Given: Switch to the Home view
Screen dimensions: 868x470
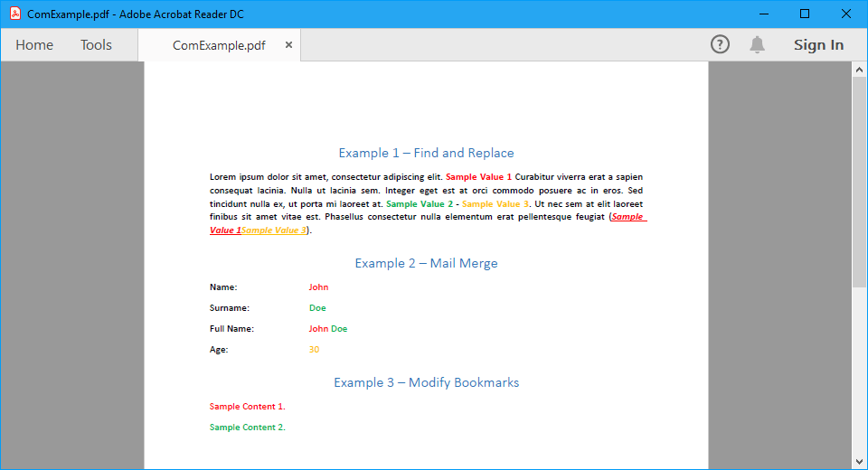Looking at the screenshot, I should tap(34, 45).
